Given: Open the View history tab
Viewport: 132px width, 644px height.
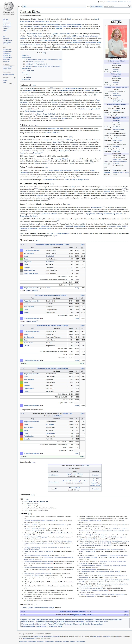Looking at the screenshot, I should (98, 6).
